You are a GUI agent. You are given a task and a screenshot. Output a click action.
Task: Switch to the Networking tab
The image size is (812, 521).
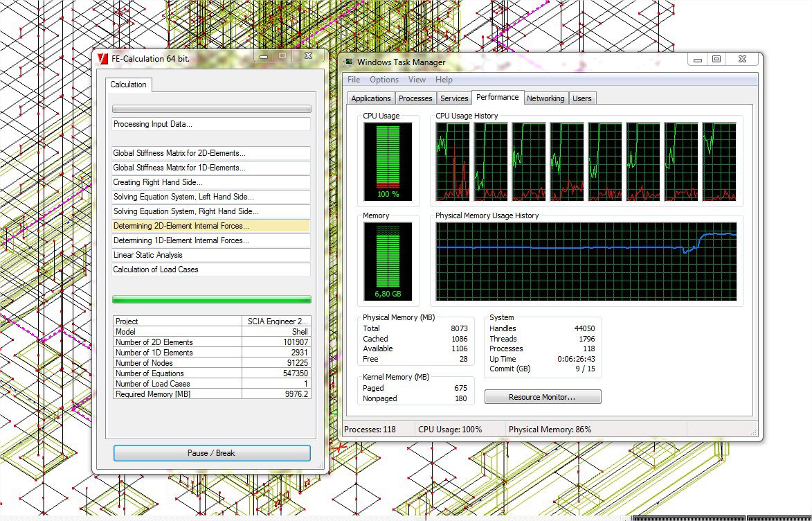tap(545, 98)
